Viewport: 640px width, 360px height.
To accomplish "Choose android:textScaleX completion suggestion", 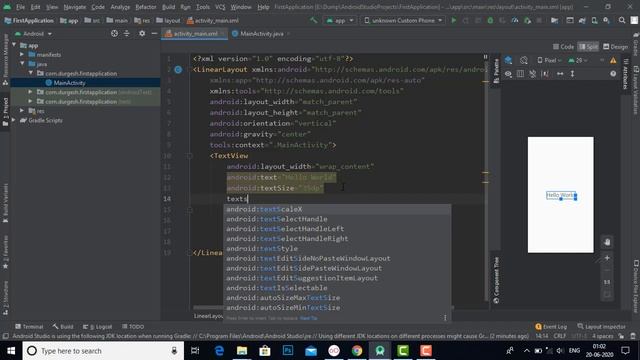I will pos(337,209).
